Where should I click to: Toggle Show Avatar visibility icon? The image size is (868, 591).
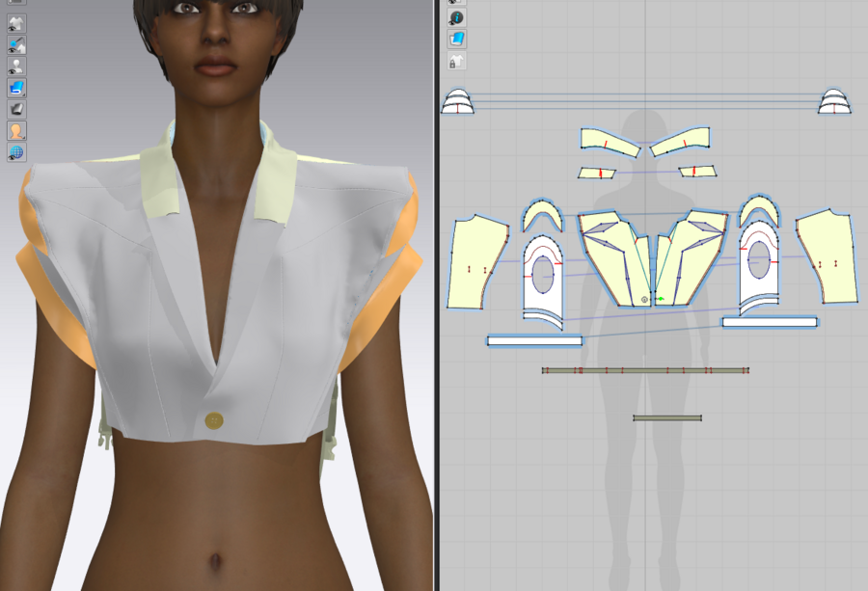[x=16, y=67]
